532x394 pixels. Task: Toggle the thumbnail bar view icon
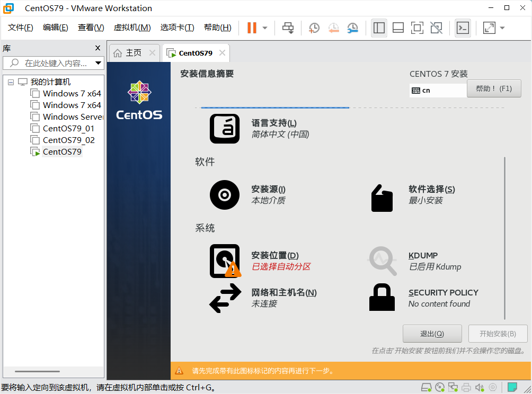click(x=398, y=28)
